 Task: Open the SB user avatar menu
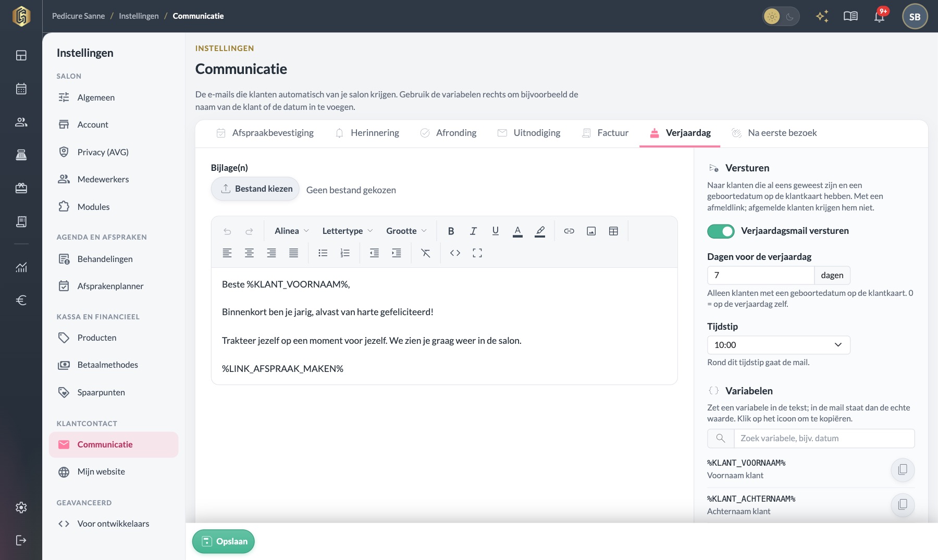(x=915, y=17)
